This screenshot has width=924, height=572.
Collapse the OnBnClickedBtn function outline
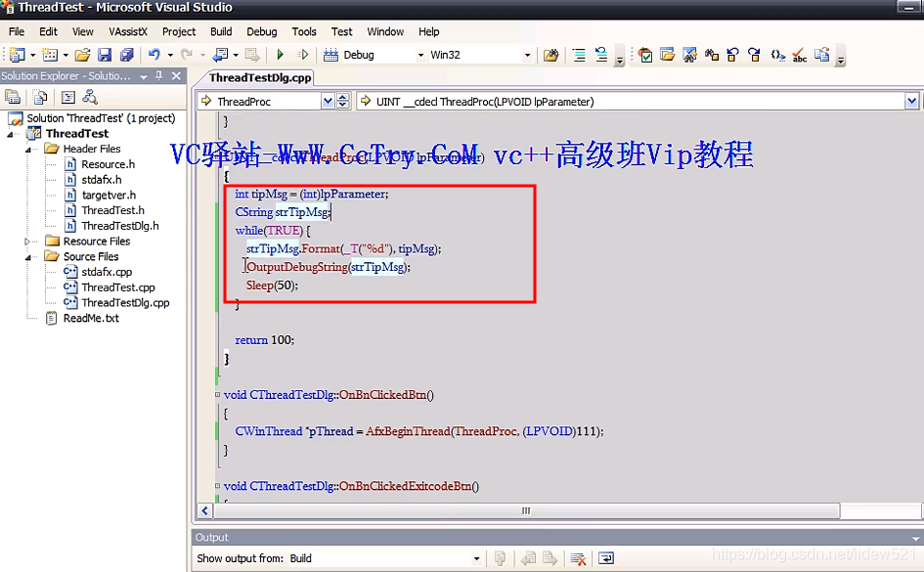(217, 395)
